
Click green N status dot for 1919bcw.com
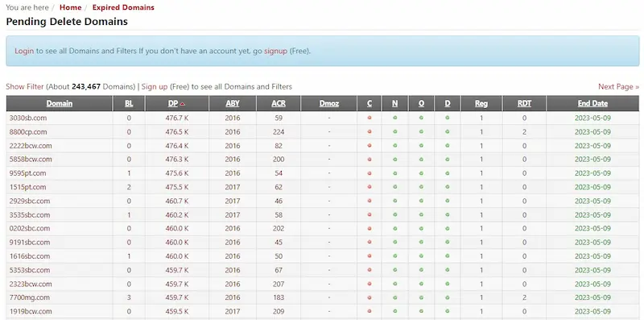click(x=394, y=311)
